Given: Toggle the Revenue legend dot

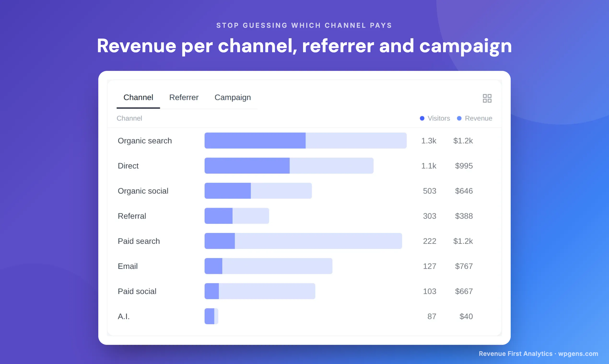Looking at the screenshot, I should click(459, 118).
